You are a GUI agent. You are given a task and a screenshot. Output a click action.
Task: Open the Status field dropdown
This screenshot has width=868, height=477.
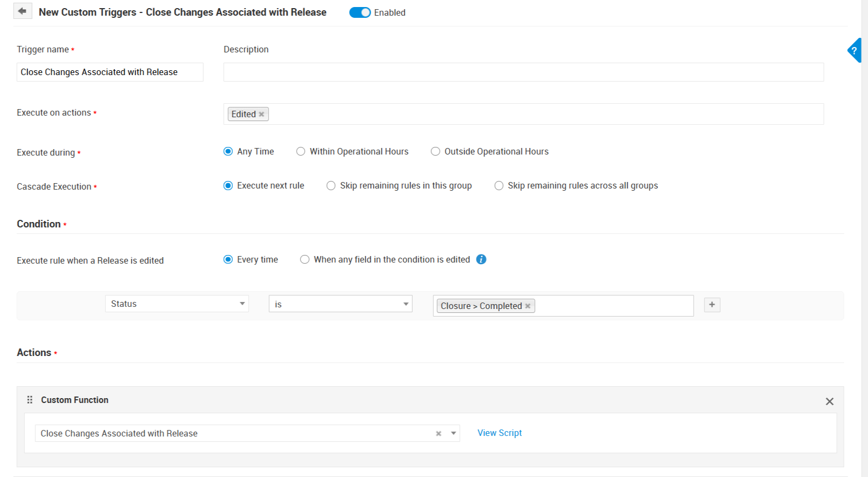click(177, 304)
